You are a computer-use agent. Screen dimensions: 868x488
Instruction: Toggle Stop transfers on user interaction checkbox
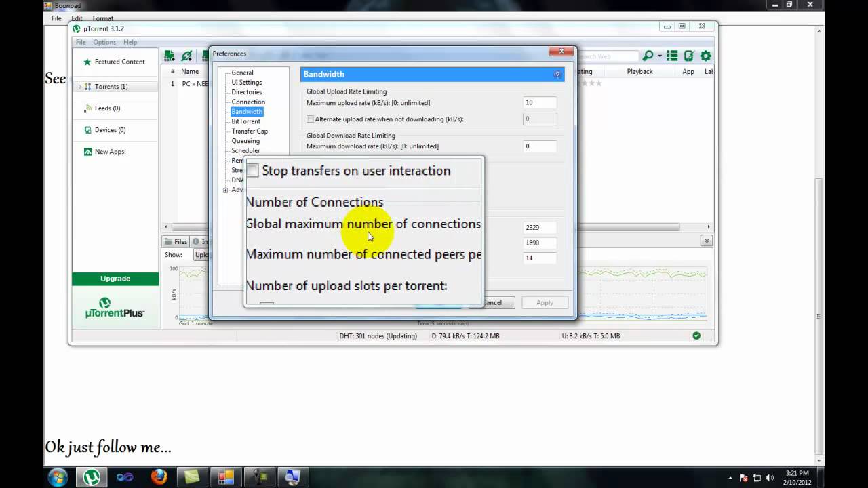pos(252,170)
